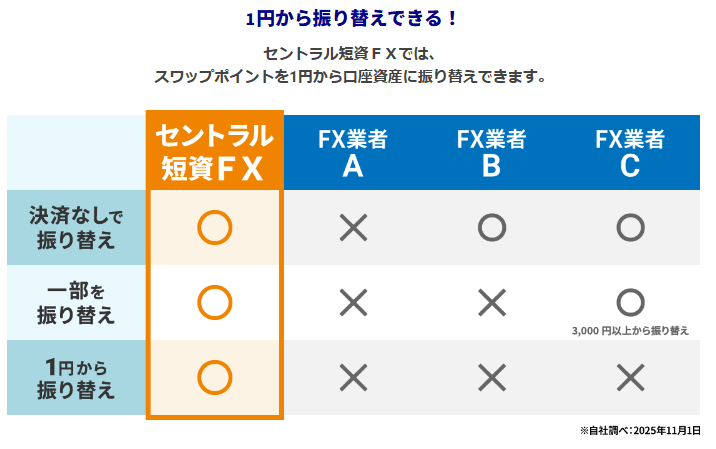Select the FX業者C column header
Image resolution: width=716 pixels, height=449 pixels.
click(630, 152)
